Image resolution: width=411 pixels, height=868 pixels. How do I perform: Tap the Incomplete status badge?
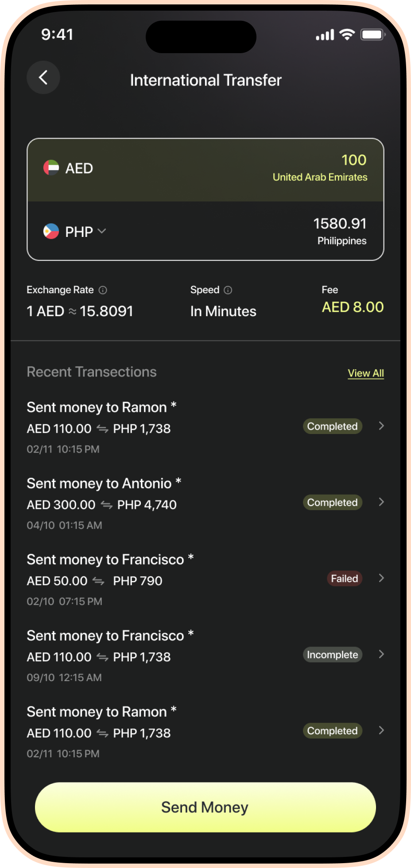pyautogui.click(x=332, y=655)
